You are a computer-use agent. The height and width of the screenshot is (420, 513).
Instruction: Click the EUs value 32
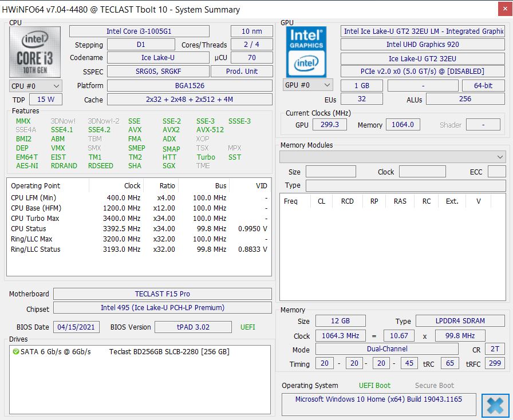362,99
